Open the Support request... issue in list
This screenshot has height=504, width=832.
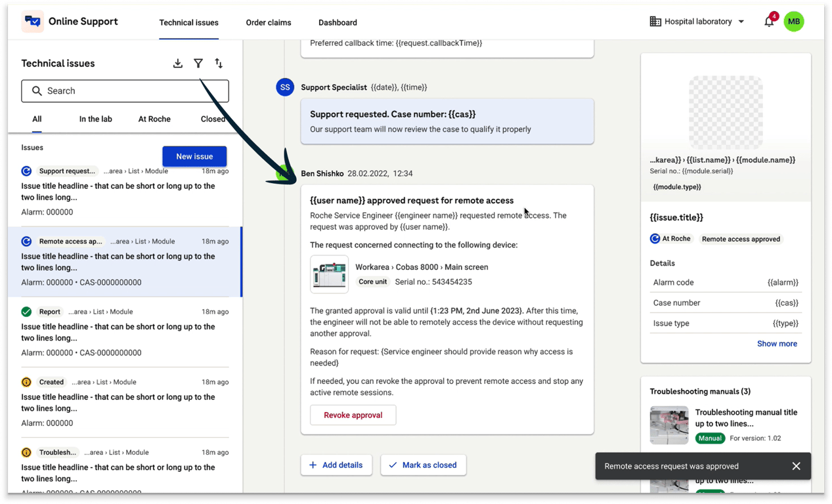tap(125, 192)
